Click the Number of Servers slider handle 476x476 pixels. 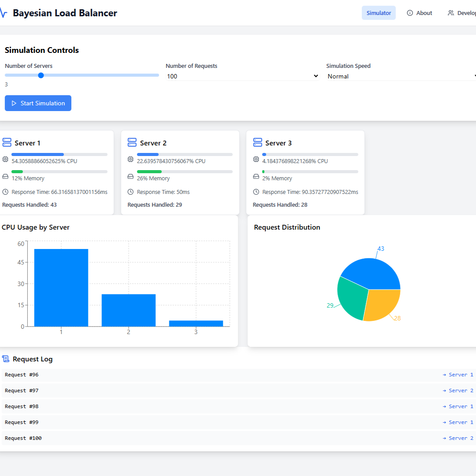[41, 75]
